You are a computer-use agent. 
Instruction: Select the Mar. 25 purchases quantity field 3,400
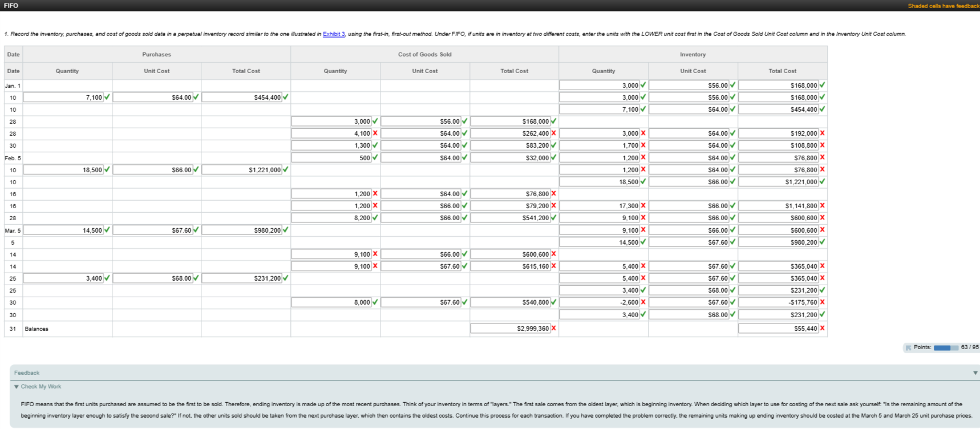63,278
